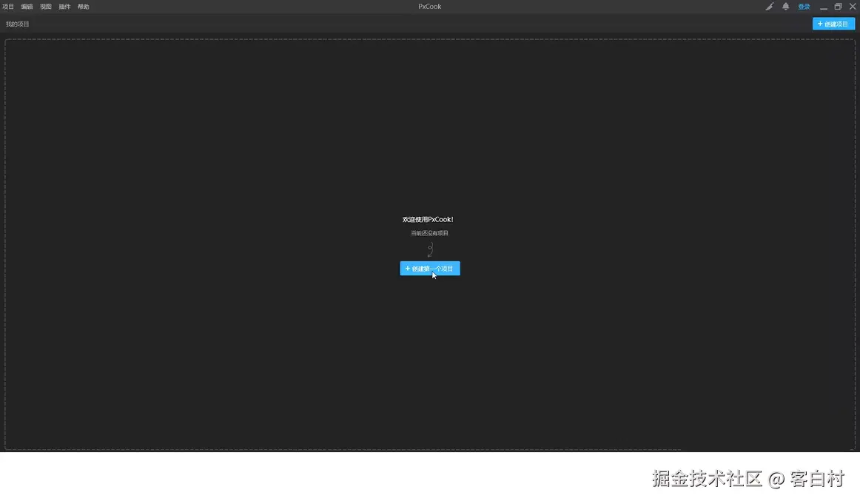Open the 项目 menu
Viewport: 860px width, 504px height.
tap(7, 7)
